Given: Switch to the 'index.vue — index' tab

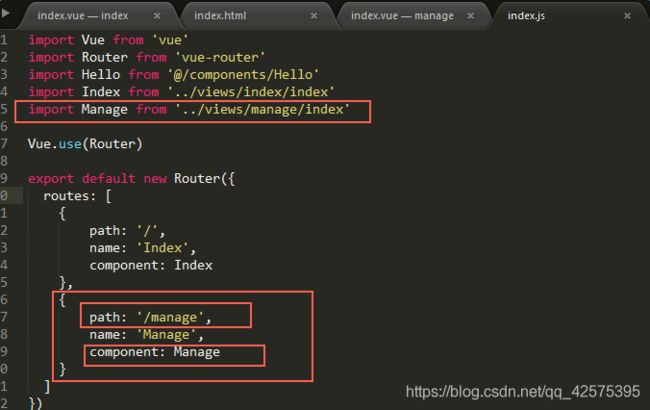Looking at the screenshot, I should click(x=83, y=16).
